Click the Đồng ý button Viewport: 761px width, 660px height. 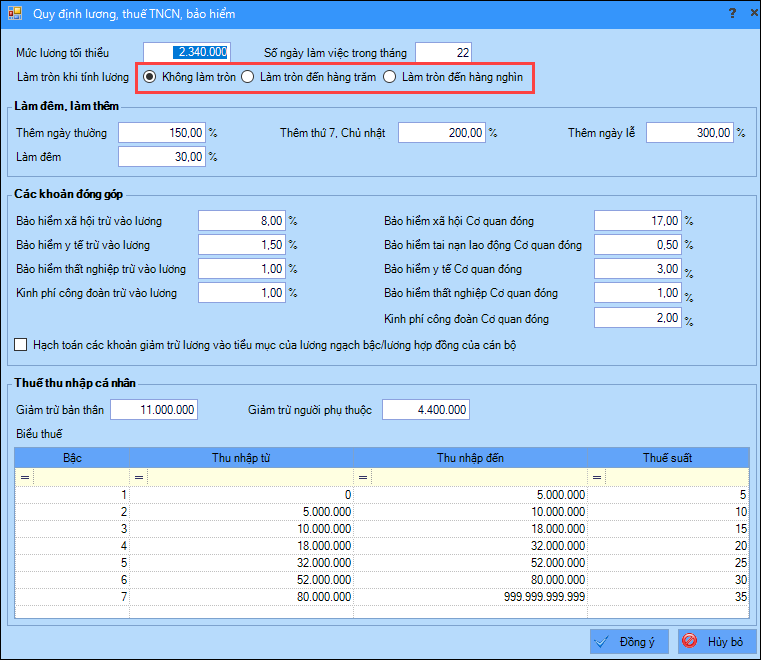629,642
